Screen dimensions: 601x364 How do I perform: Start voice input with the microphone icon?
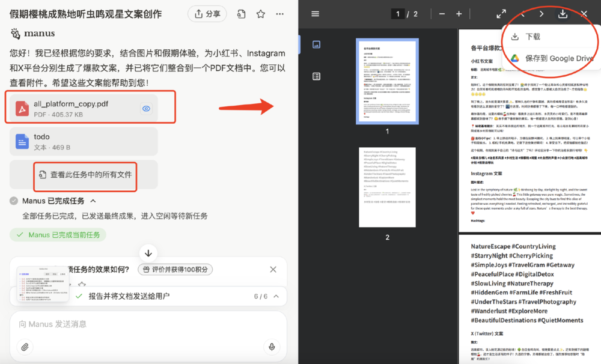pyautogui.click(x=272, y=347)
